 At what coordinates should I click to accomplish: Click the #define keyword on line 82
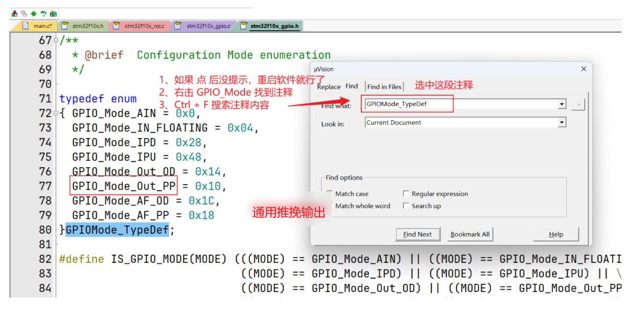[81, 259]
